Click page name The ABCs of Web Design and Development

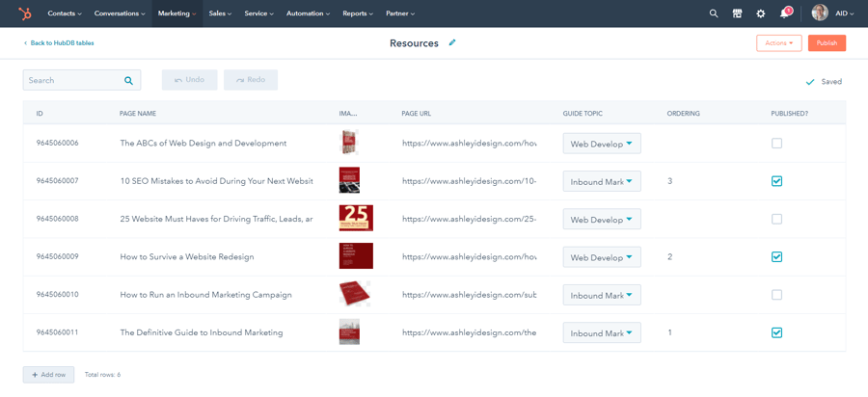coord(203,144)
